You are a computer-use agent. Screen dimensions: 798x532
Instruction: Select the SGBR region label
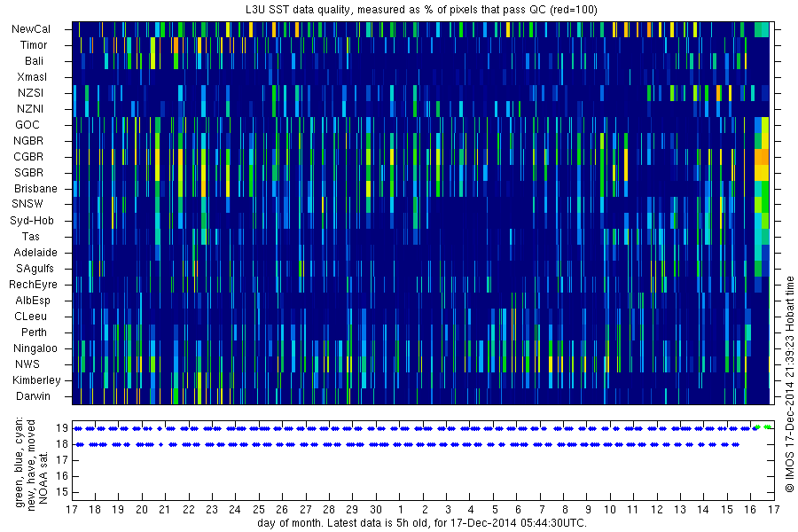[x=29, y=173]
